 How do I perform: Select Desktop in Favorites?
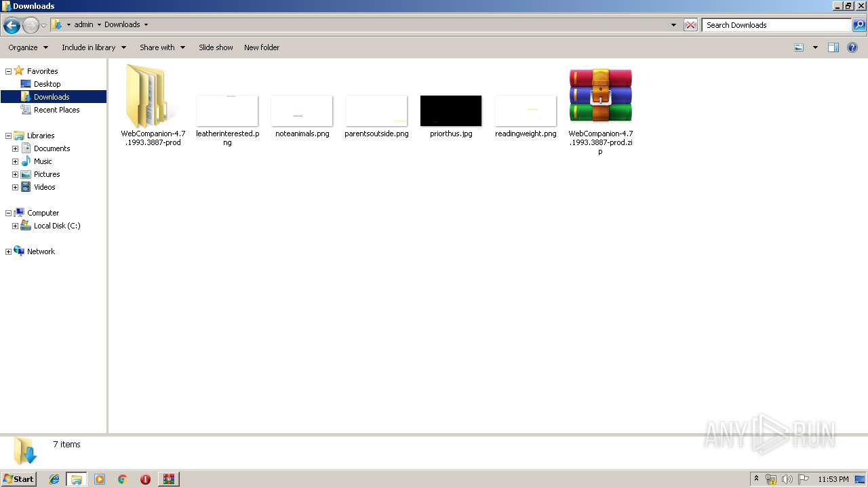pyautogui.click(x=47, y=84)
